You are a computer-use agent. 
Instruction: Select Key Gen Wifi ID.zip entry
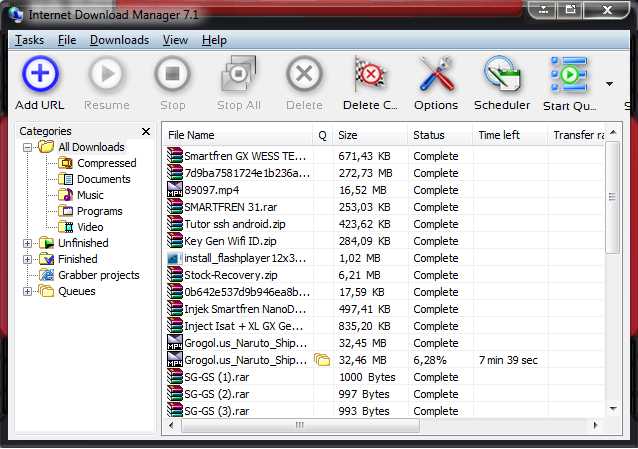[230, 241]
